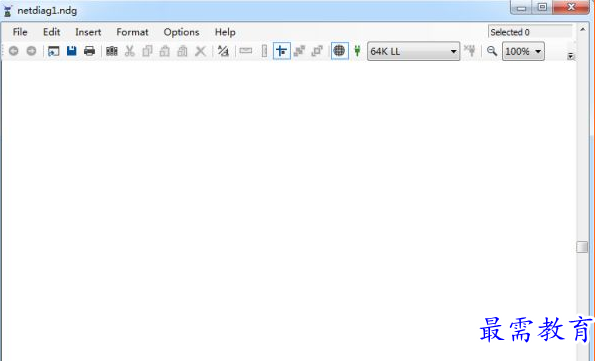This screenshot has height=361, width=601.
Task: Click the forward arrow toolbar icon
Action: (x=31, y=51)
